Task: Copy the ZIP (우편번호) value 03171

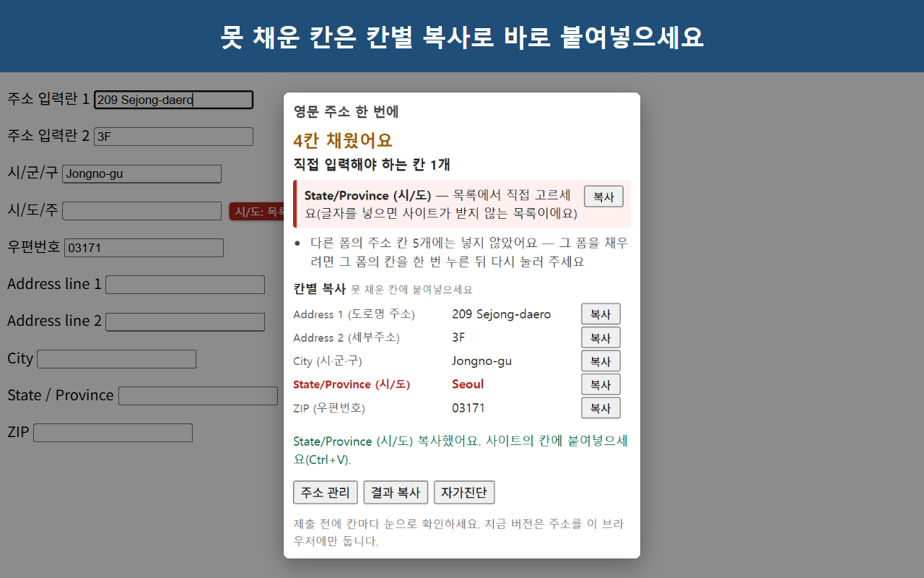Action: click(601, 408)
